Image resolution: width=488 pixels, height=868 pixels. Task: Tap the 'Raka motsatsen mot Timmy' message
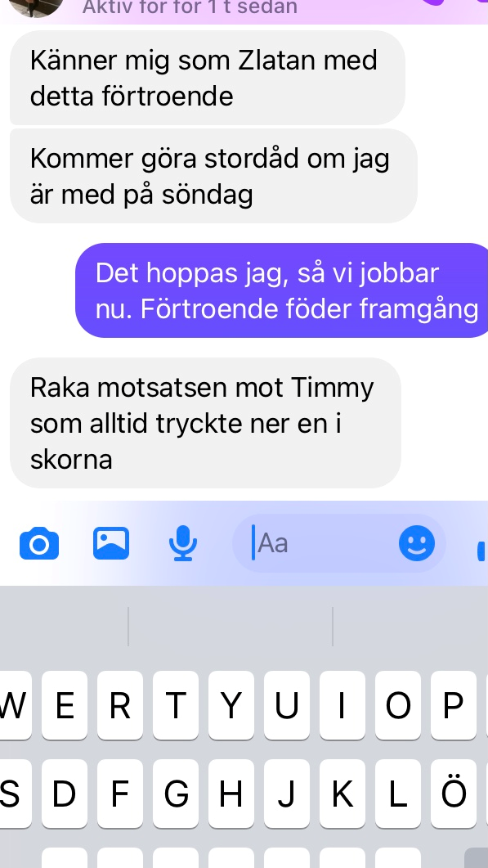205,423
